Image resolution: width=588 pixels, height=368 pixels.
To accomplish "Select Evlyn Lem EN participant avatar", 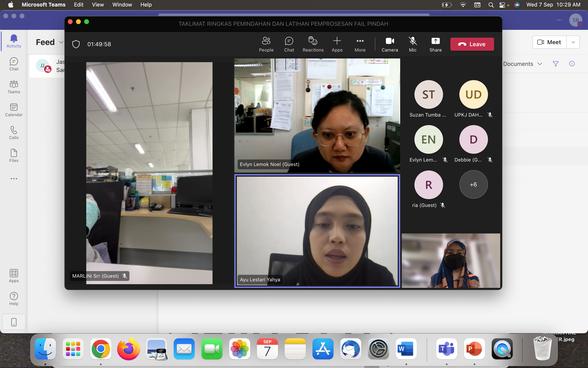I will click(429, 139).
